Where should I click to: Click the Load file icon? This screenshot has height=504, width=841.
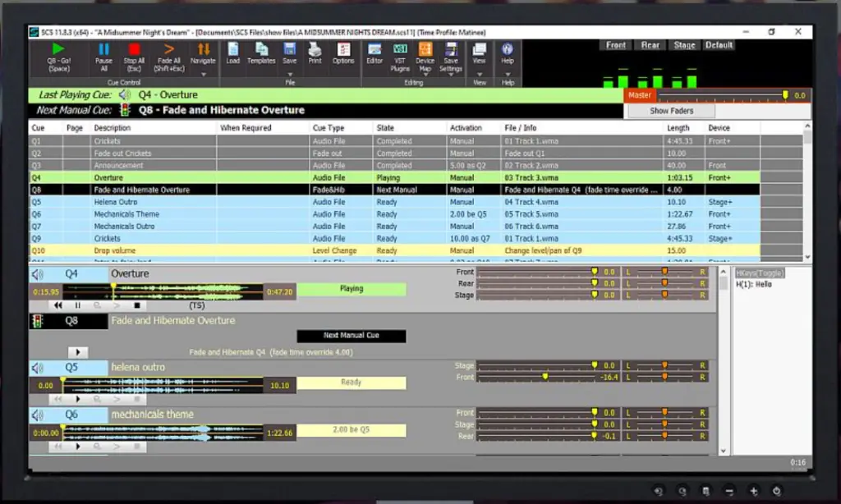[233, 50]
